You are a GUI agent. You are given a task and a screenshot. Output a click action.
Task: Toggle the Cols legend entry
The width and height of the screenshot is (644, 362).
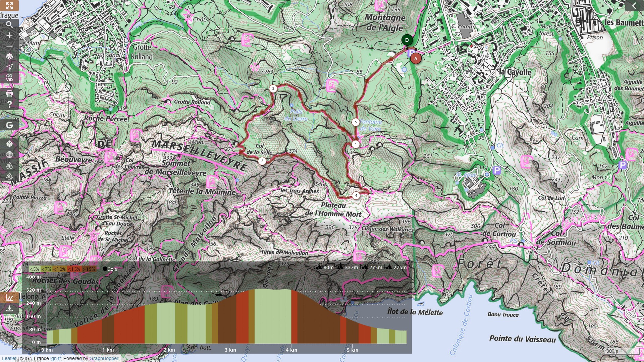[x=110, y=269]
